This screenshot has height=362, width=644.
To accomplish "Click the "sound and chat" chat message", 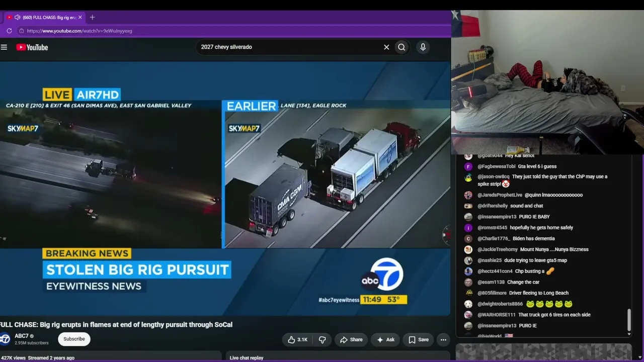I will point(527,206).
